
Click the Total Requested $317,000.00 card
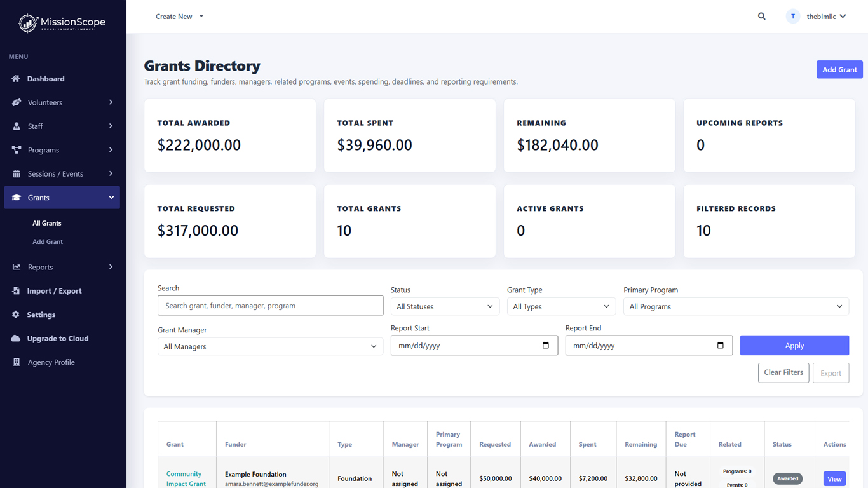click(230, 221)
